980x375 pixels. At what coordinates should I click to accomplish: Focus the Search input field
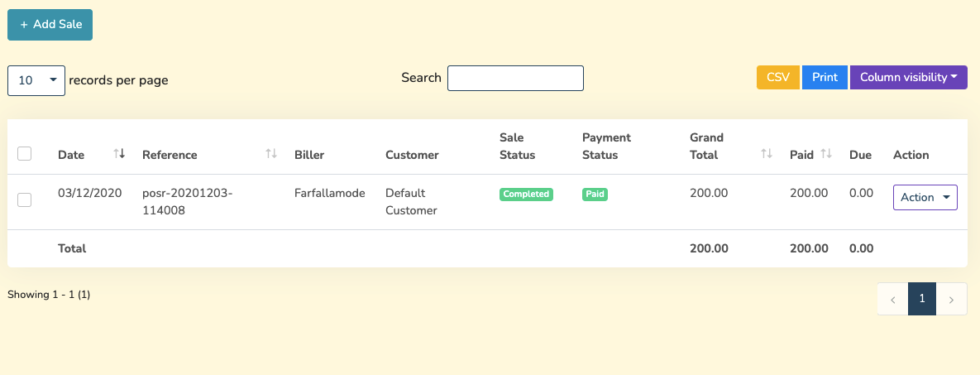click(515, 78)
